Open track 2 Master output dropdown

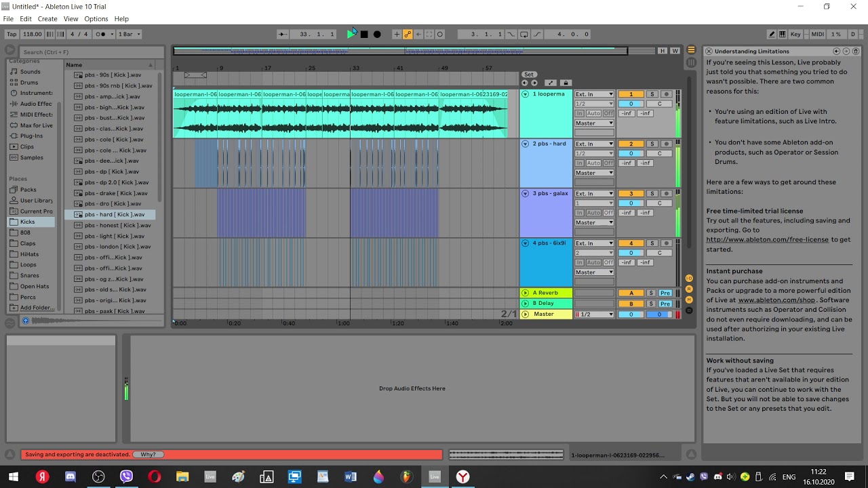click(x=594, y=173)
